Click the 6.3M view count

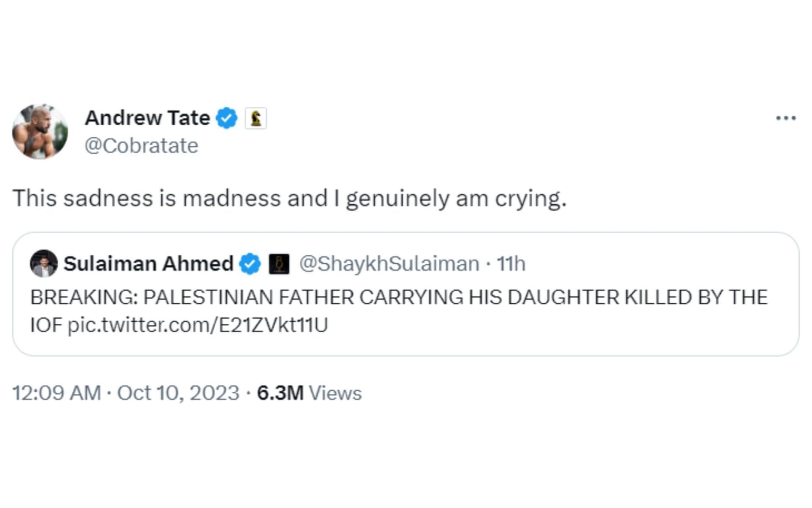click(x=280, y=393)
